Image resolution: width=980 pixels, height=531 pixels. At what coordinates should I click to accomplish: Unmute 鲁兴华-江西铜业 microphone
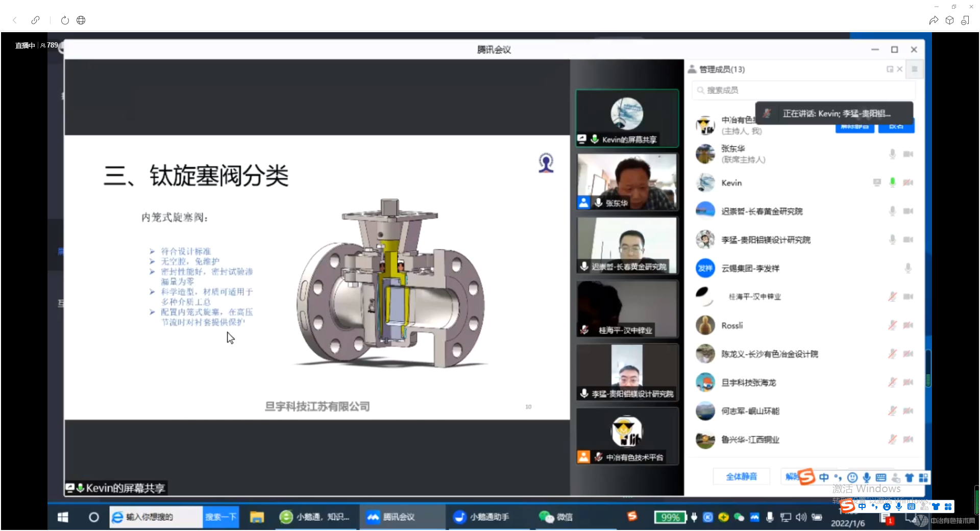tap(892, 440)
